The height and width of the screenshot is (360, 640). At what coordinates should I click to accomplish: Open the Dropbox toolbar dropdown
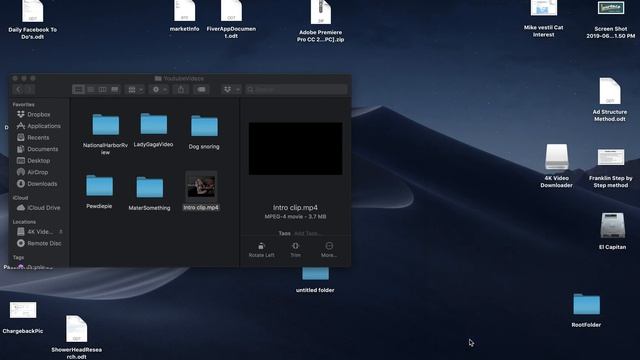(231, 89)
